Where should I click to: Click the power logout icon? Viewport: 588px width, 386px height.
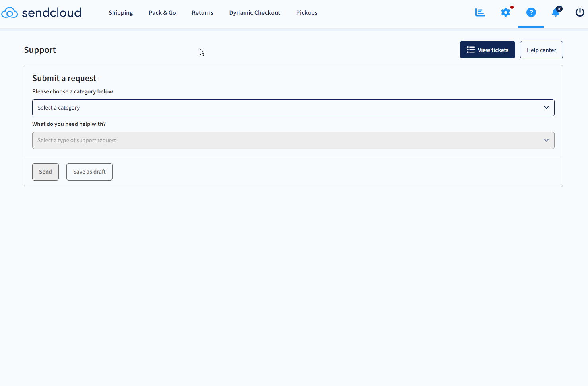click(580, 12)
